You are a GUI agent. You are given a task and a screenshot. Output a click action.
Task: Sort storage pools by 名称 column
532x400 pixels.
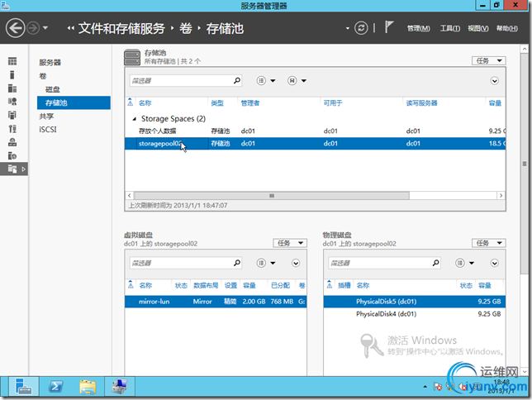pos(145,103)
